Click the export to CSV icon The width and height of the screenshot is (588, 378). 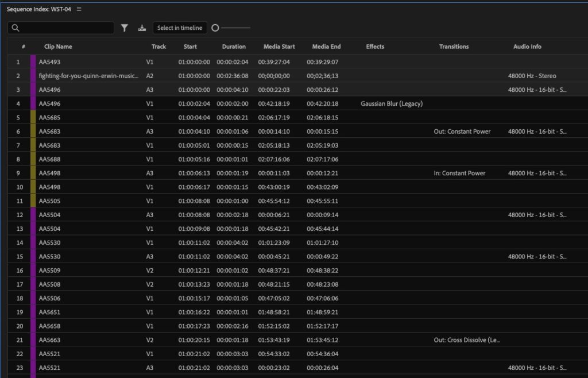pyautogui.click(x=142, y=28)
